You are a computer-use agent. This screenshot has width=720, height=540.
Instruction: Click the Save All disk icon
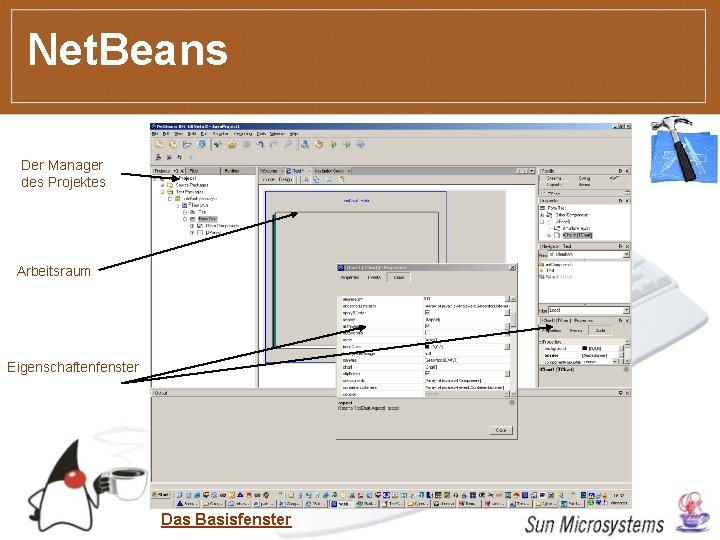click(x=201, y=144)
